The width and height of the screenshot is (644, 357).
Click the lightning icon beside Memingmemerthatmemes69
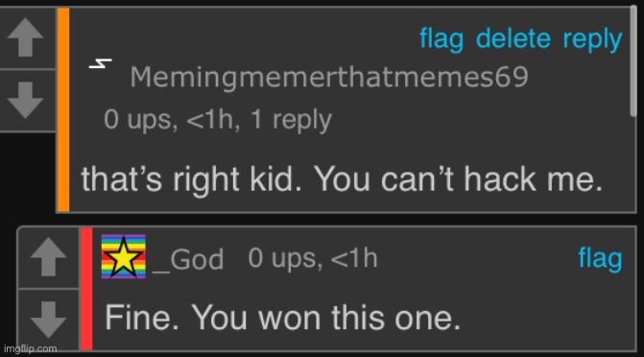pyautogui.click(x=100, y=64)
